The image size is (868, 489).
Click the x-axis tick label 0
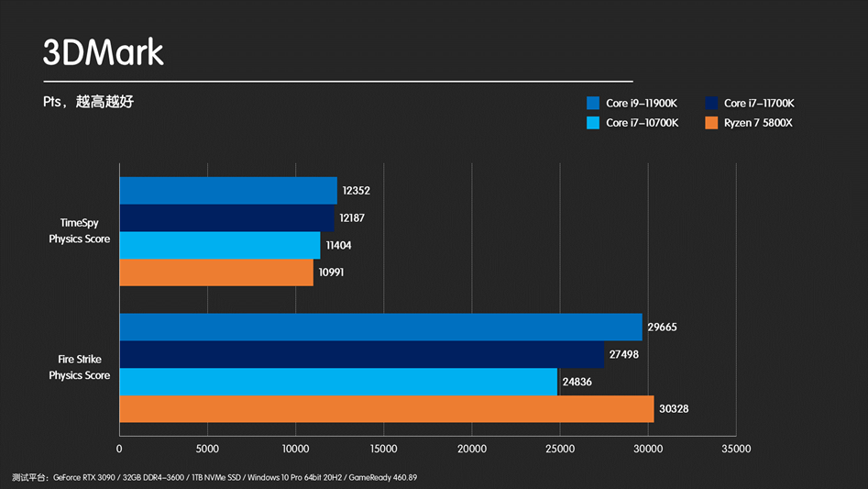(x=119, y=449)
